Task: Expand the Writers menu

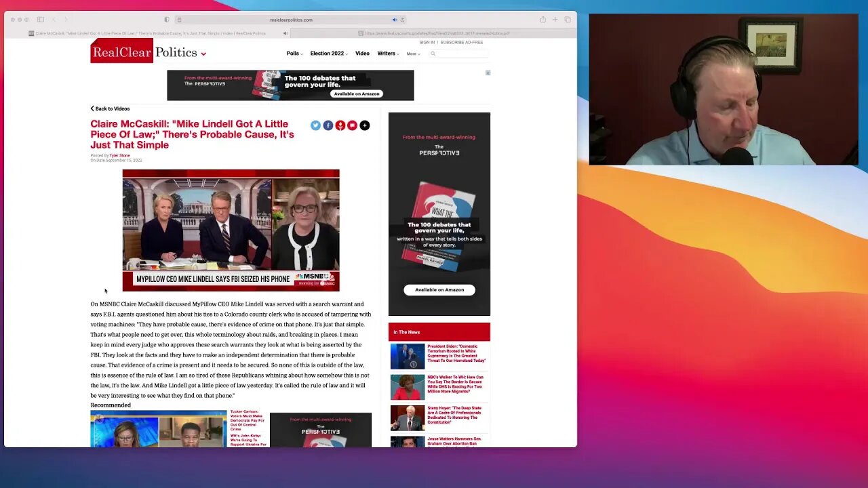Action: point(388,54)
